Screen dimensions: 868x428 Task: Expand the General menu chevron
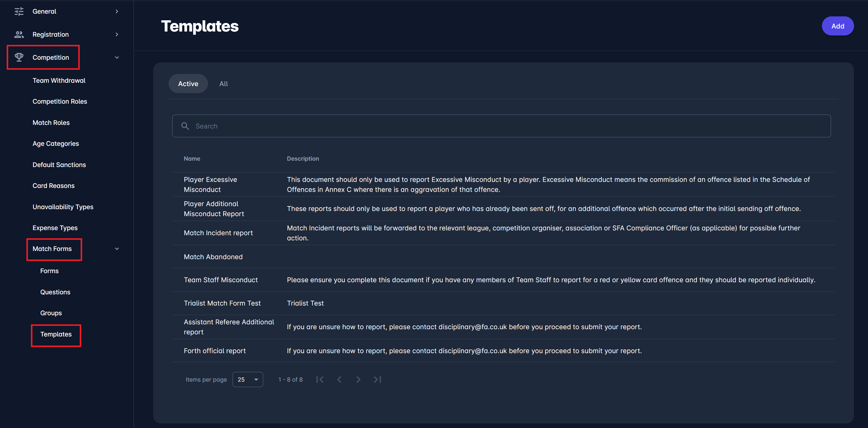[x=117, y=12]
